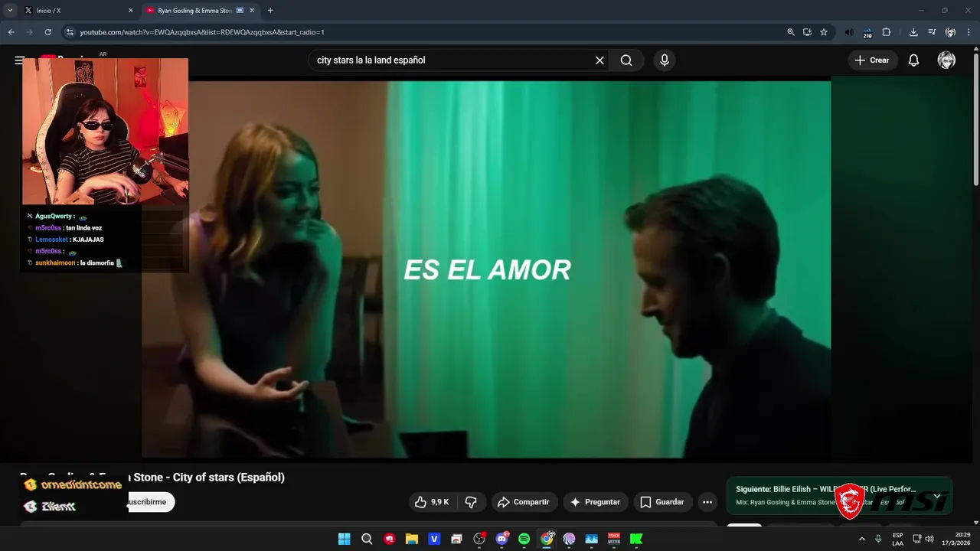Start voice search with microphone icon
980x551 pixels.
(664, 60)
